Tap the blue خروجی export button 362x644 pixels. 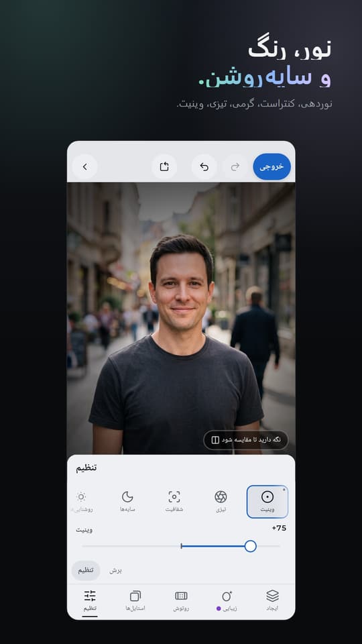271,167
